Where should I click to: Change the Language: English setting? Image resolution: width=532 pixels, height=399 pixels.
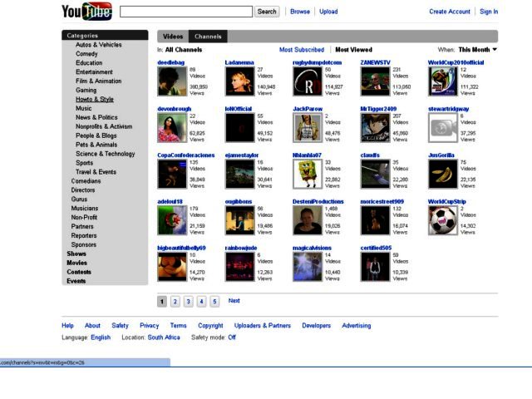(101, 337)
